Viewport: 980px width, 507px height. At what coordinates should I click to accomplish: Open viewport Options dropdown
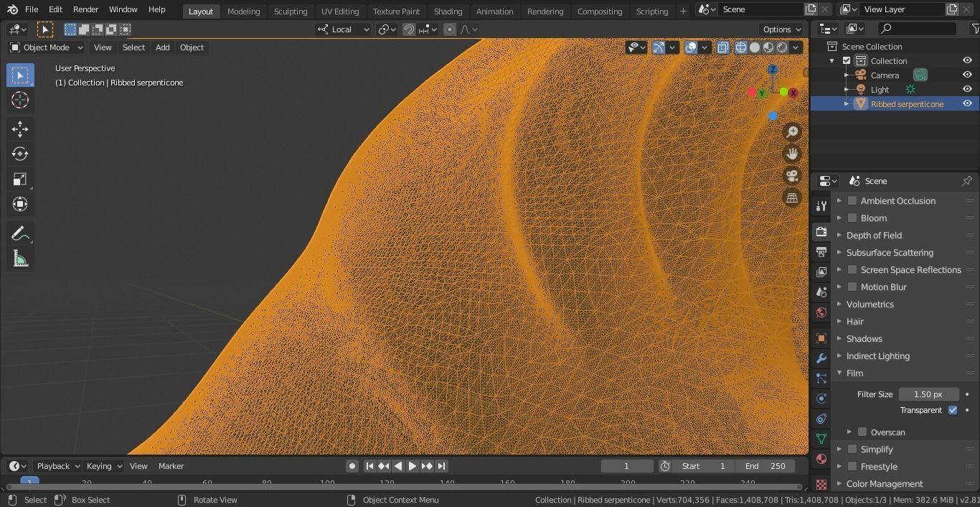tap(782, 29)
